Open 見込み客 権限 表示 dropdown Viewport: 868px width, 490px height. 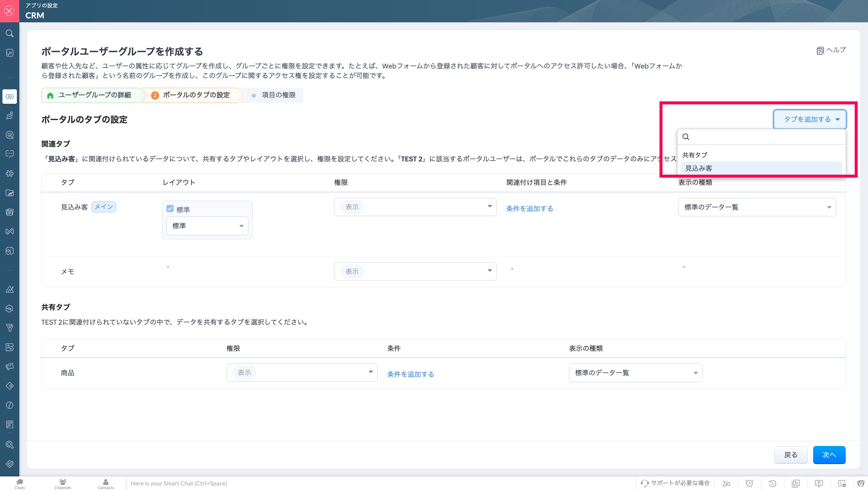click(415, 207)
